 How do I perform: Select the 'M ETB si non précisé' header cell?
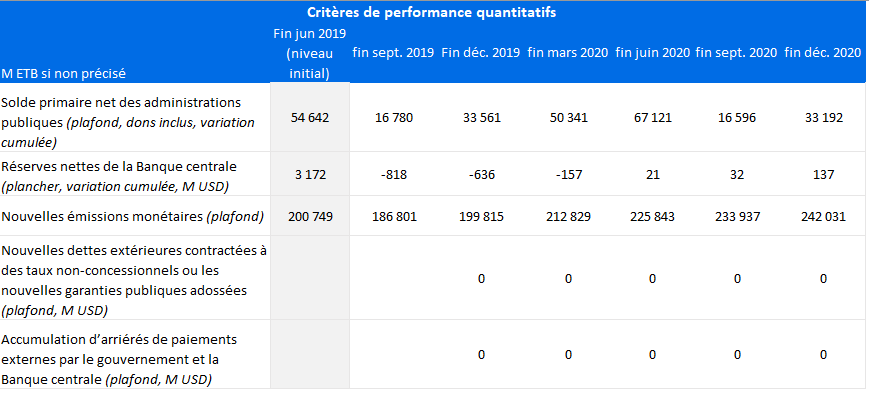point(64,73)
